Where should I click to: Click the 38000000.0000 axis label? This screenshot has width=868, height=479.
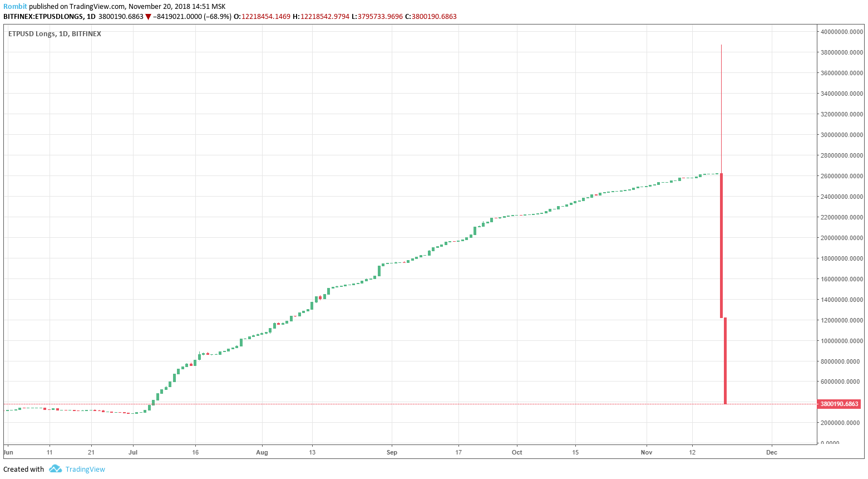[x=842, y=52]
